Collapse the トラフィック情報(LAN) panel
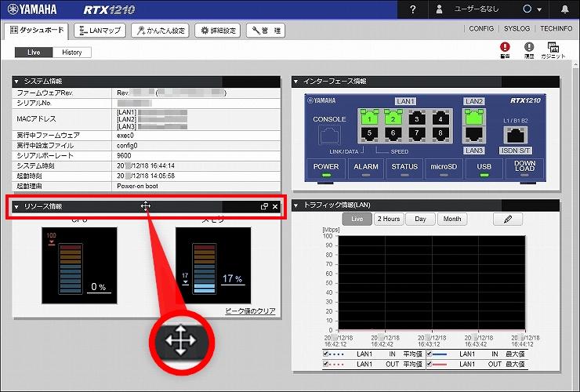Image resolution: width=580 pixels, height=392 pixels. 295,205
